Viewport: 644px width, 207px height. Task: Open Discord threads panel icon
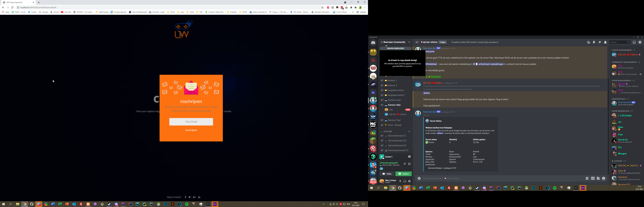coord(588,42)
